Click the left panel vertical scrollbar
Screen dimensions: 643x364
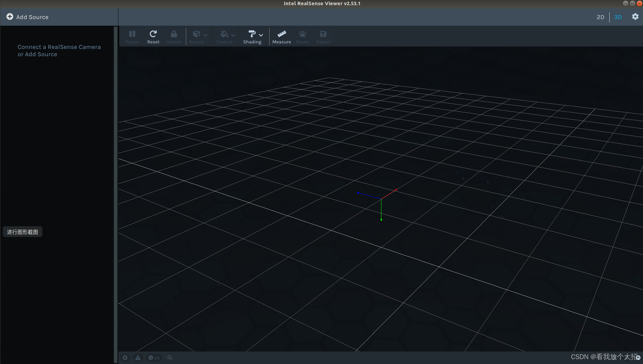tap(116, 194)
